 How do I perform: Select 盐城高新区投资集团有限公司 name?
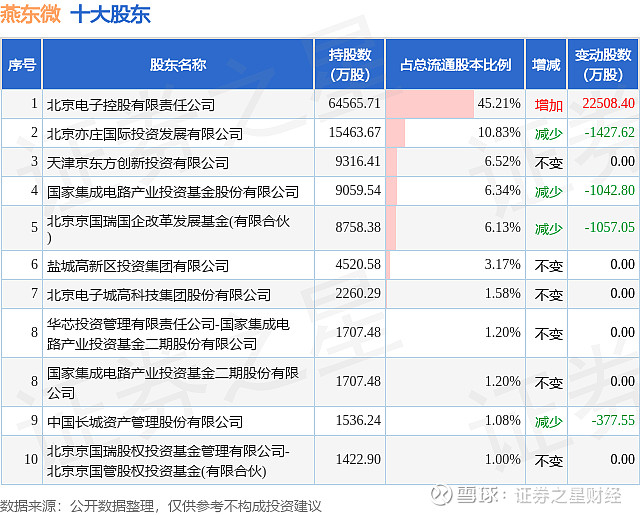[138, 266]
